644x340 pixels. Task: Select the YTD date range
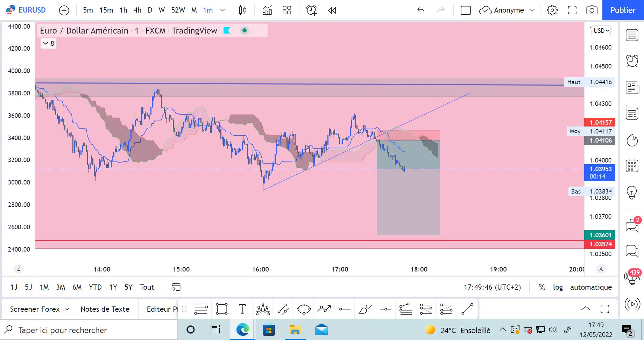click(95, 287)
